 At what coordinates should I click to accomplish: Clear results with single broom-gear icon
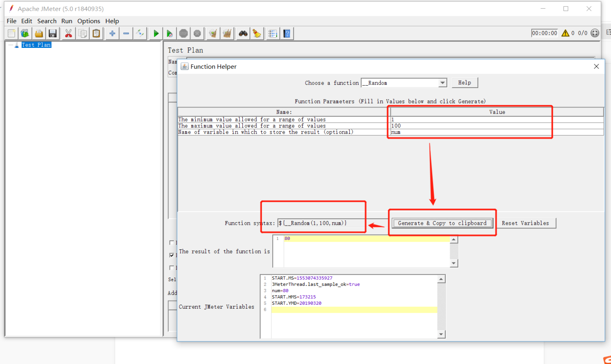(213, 34)
